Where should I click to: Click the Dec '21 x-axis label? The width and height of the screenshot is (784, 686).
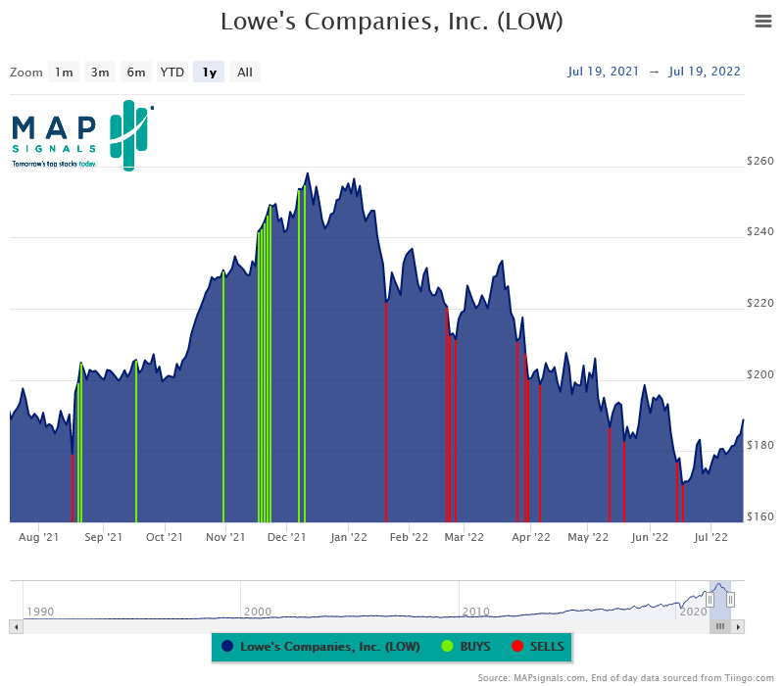[x=286, y=537]
